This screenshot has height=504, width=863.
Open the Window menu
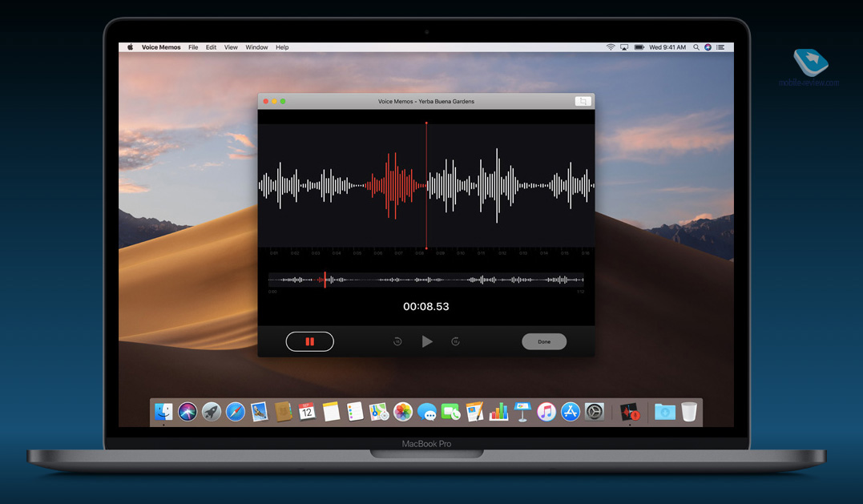[x=256, y=47]
